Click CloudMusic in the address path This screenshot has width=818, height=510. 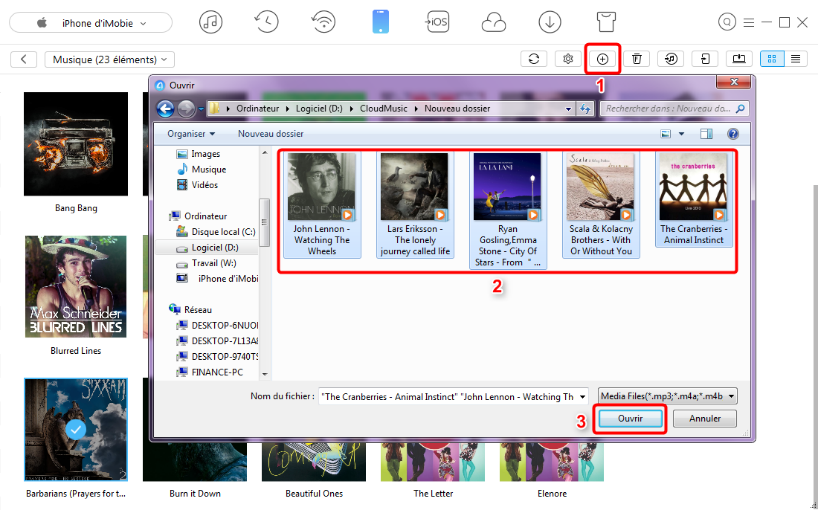coord(383,108)
